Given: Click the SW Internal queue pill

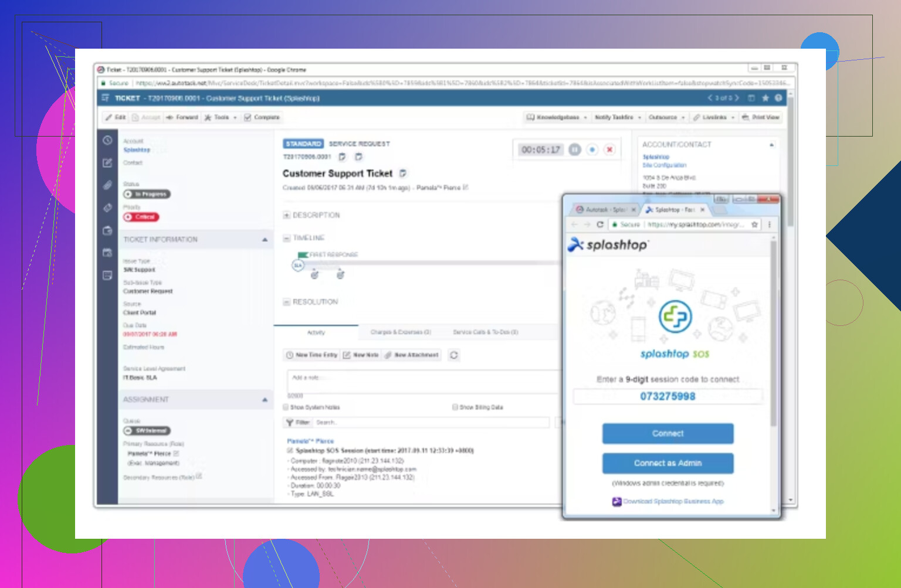Looking at the screenshot, I should [147, 431].
